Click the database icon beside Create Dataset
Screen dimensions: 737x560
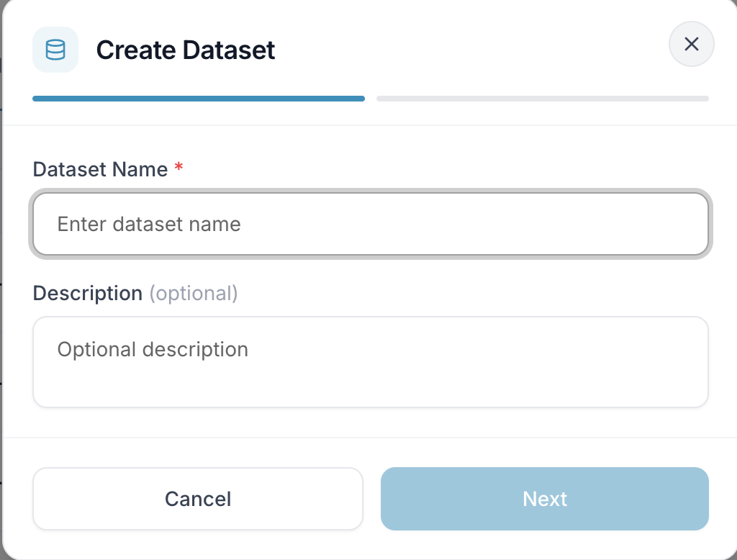pos(55,50)
